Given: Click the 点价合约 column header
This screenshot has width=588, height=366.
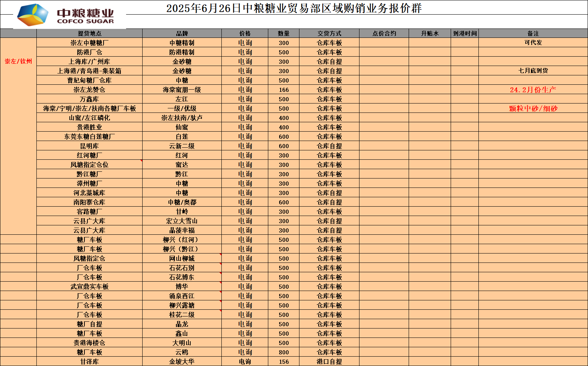Looking at the screenshot, I should click(384, 33).
